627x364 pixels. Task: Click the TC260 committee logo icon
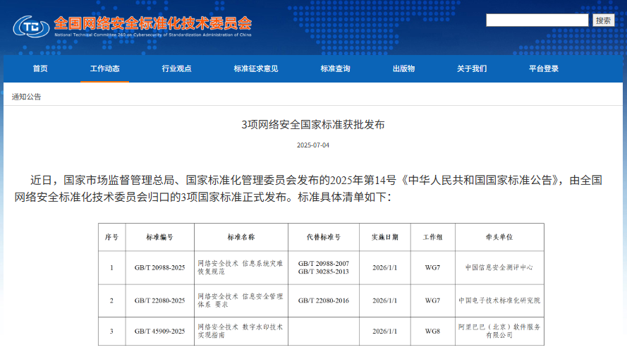31,26
